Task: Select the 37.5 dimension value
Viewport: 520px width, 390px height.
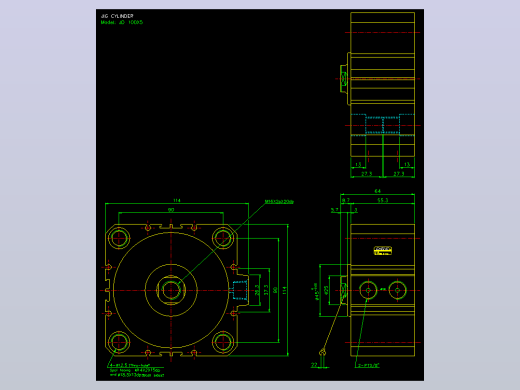Action: (266, 290)
